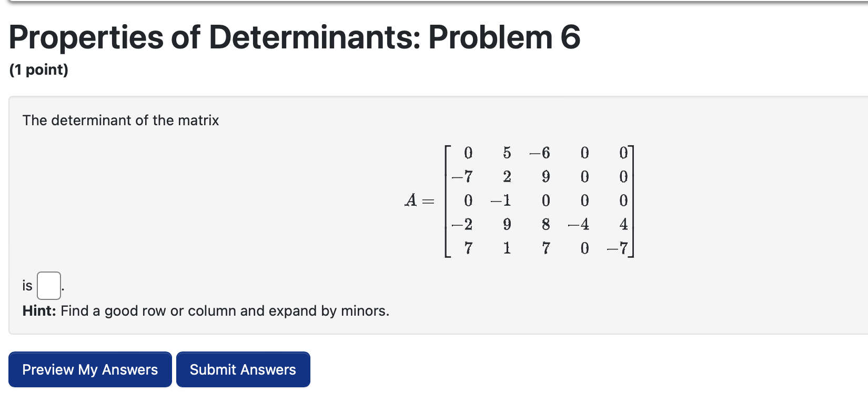Click the matrix entry -4 in row four
Viewport: 868px width, 402px height.
pyautogui.click(x=578, y=224)
